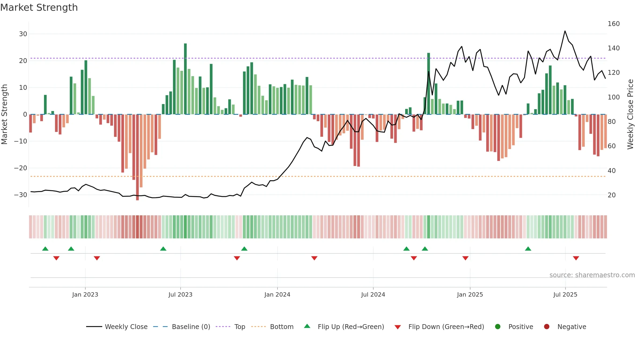Click the blue dashed Baseline legend line
Screen dimensions: 644x362
160,327
